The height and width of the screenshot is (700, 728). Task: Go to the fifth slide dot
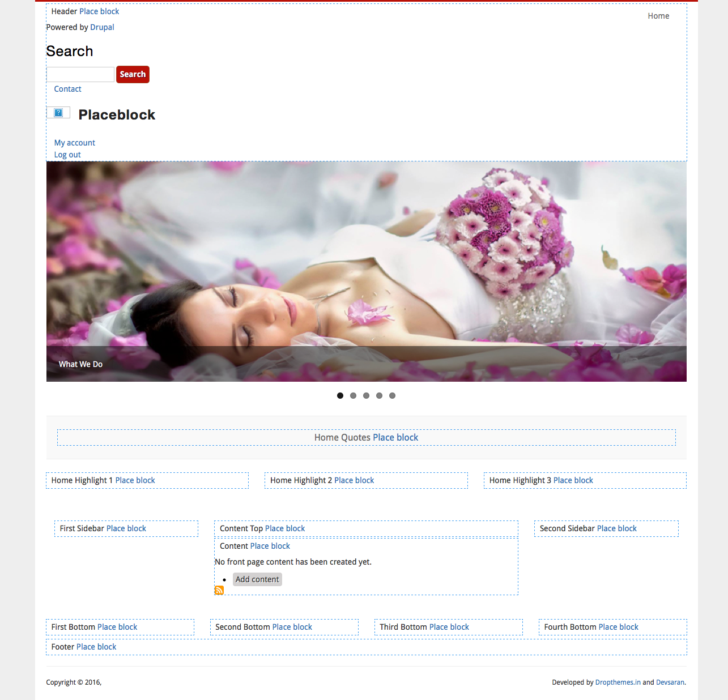392,396
